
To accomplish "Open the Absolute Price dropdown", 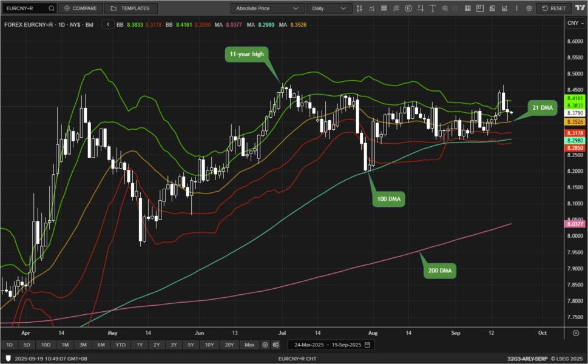I will (266, 8).
